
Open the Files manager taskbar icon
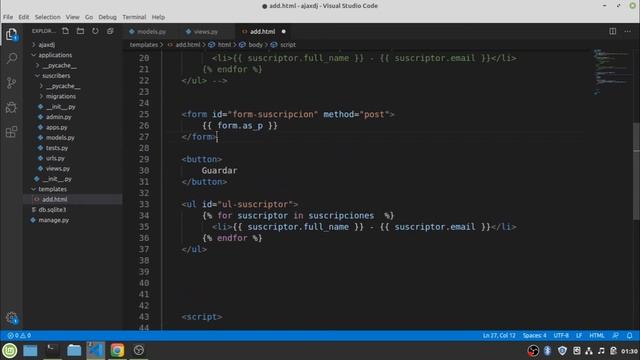coord(74,350)
